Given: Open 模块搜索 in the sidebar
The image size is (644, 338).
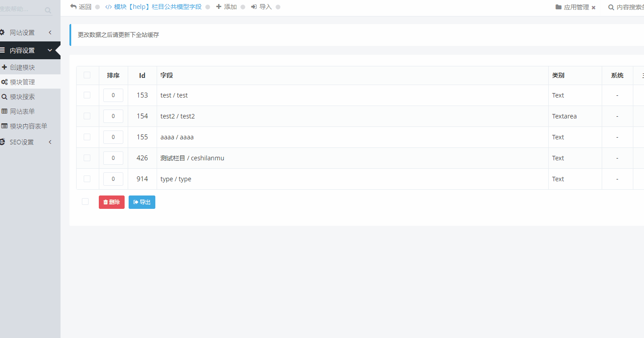Looking at the screenshot, I should tap(30, 97).
